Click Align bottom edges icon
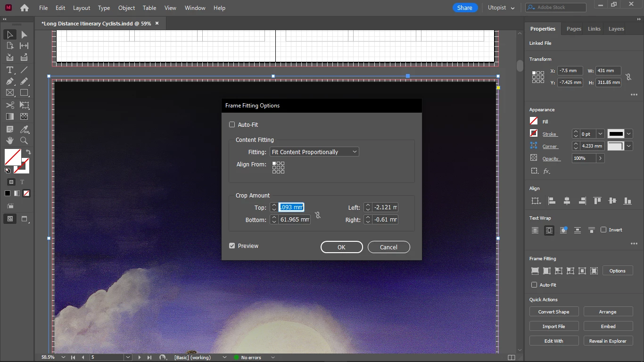Screen dimensions: 644x362 (x=627, y=201)
